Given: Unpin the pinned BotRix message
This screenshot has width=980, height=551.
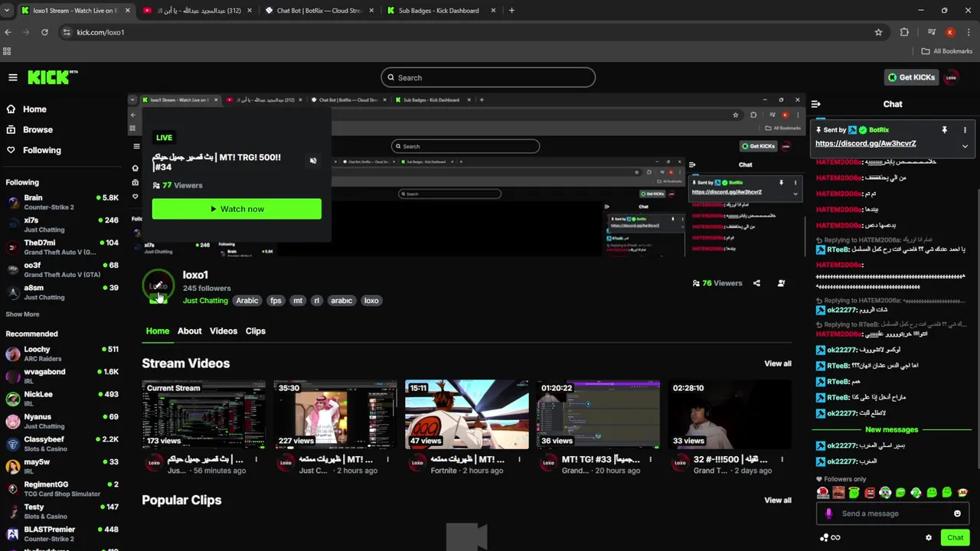Looking at the screenshot, I should coord(944,130).
